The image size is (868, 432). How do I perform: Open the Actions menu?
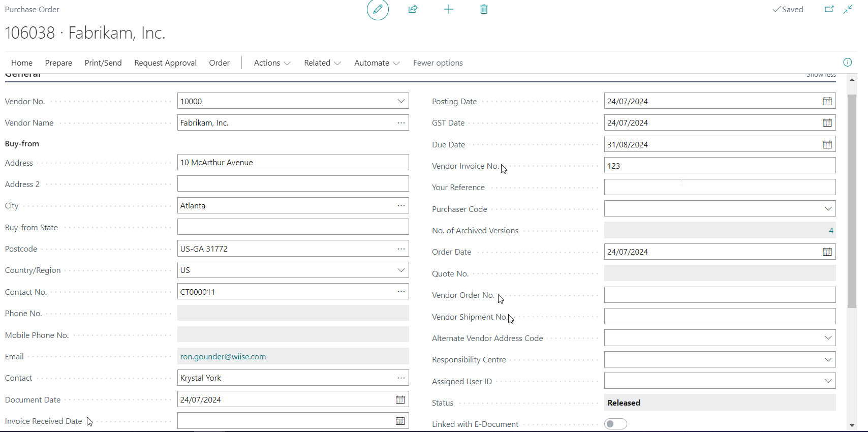click(272, 63)
